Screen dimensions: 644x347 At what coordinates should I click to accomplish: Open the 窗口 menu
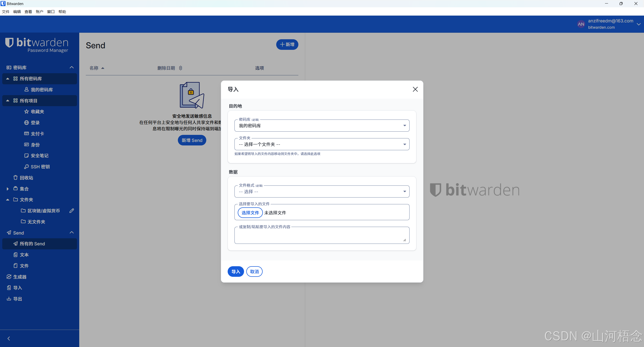pyautogui.click(x=51, y=12)
